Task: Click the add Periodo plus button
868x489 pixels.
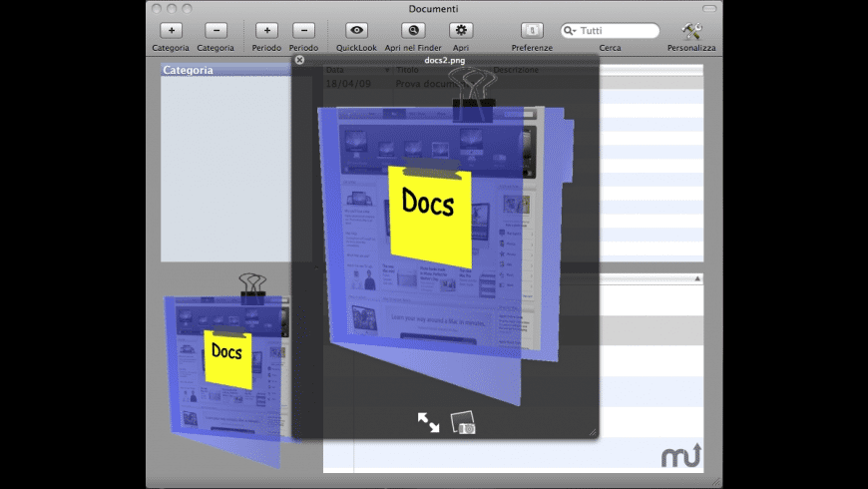Action: 266,31
